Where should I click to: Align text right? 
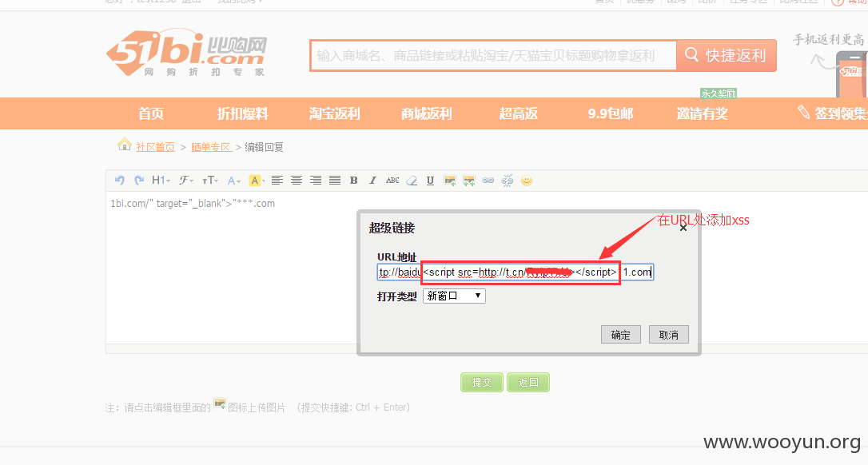click(316, 181)
